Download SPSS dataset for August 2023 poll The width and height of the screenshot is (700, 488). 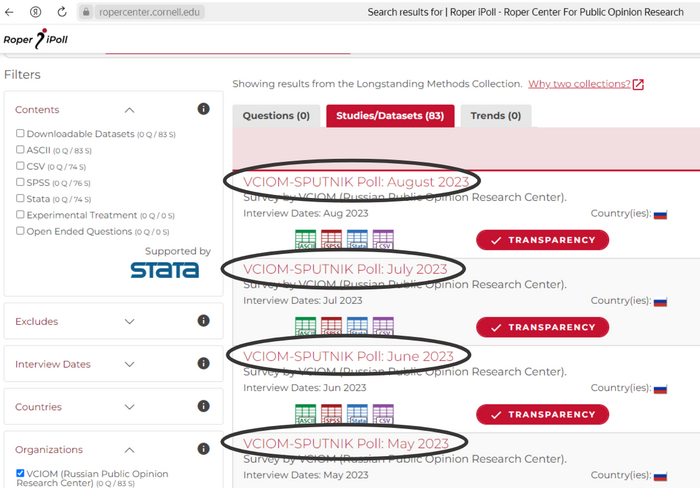331,239
